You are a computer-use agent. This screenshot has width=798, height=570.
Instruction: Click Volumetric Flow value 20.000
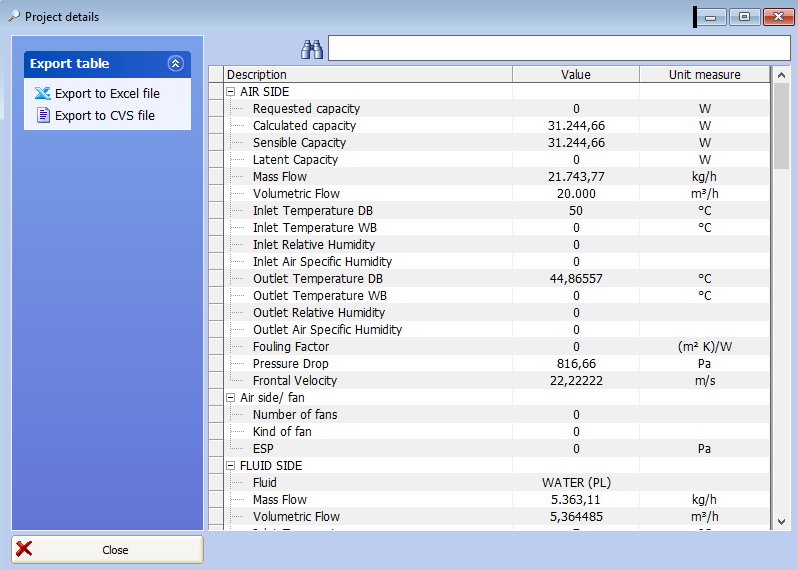click(x=576, y=194)
